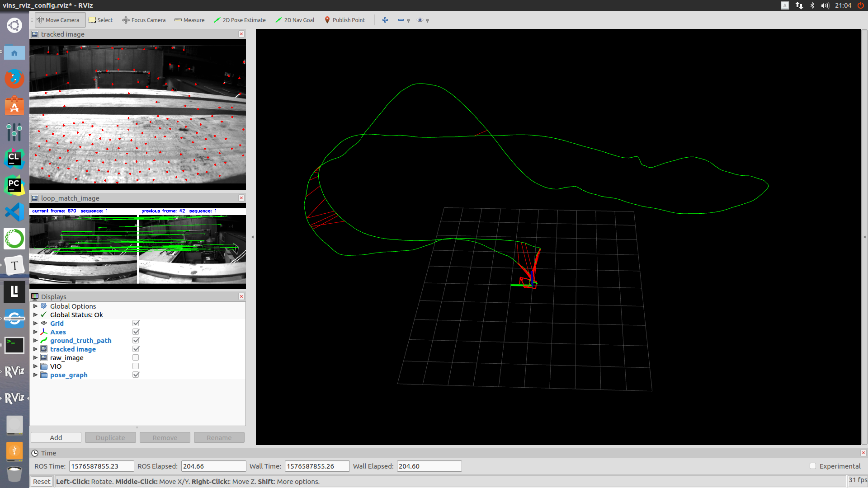The width and height of the screenshot is (868, 488).
Task: Activate the Publish Point tool
Action: 344,20
